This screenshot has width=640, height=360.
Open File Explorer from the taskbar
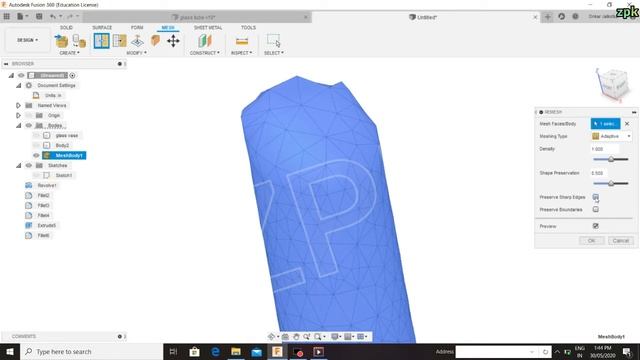click(236, 351)
